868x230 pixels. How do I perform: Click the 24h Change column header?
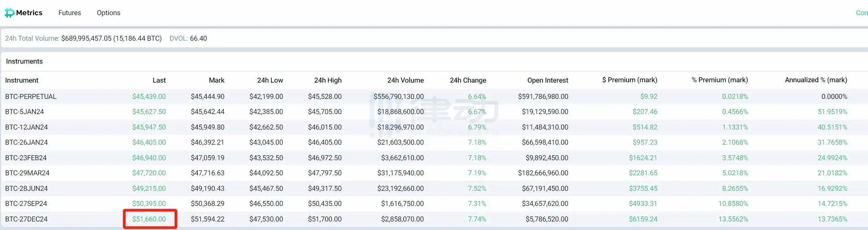click(x=468, y=80)
